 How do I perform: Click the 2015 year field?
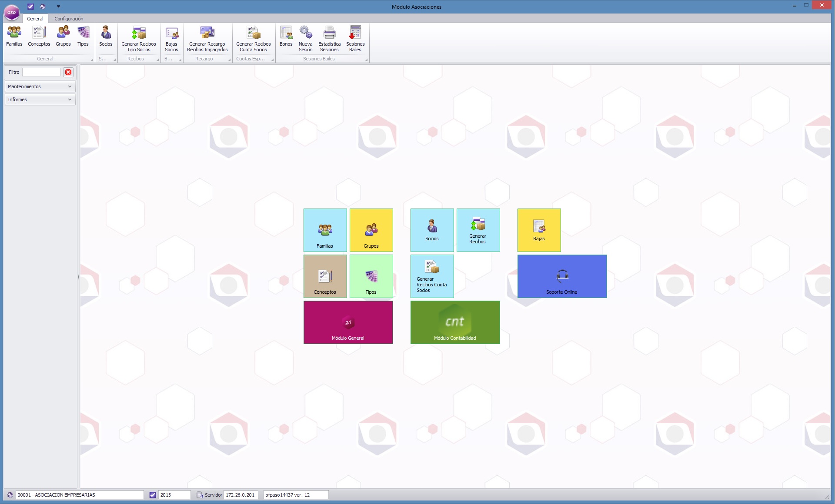tap(174, 495)
